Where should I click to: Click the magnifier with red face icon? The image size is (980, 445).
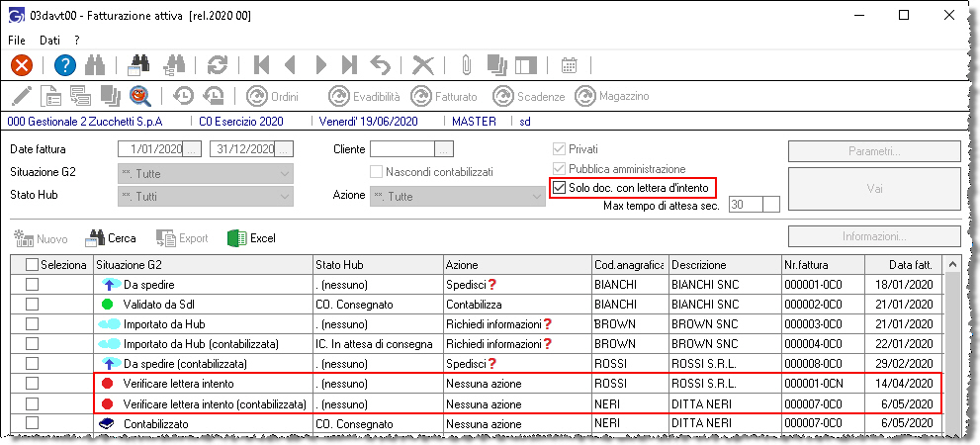(140, 96)
